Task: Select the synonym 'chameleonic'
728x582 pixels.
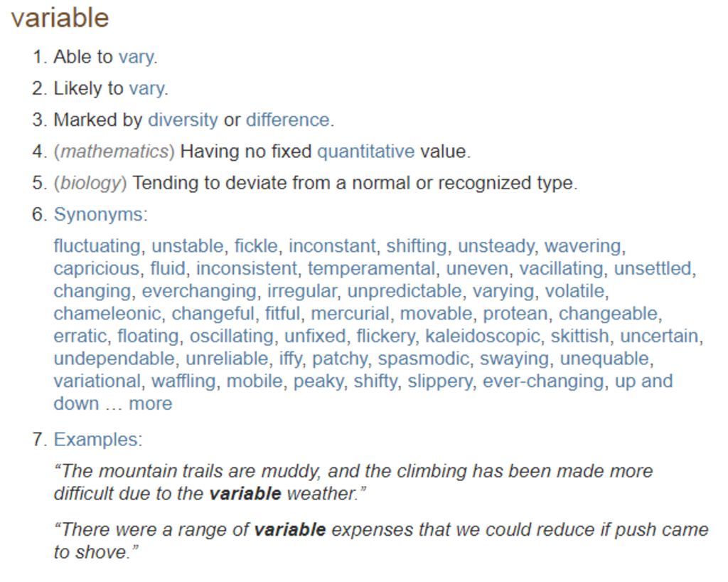Action: click(107, 314)
